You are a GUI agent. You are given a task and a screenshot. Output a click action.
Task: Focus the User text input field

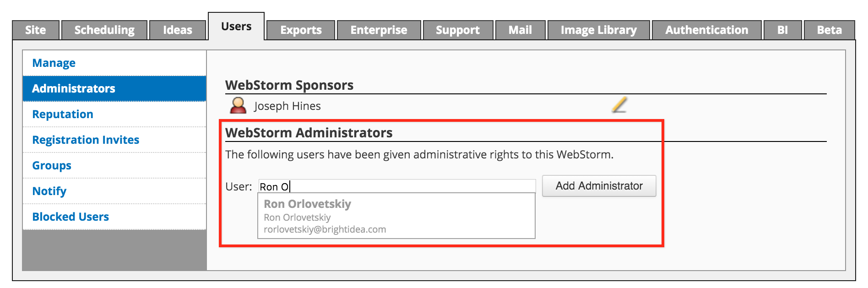point(397,186)
